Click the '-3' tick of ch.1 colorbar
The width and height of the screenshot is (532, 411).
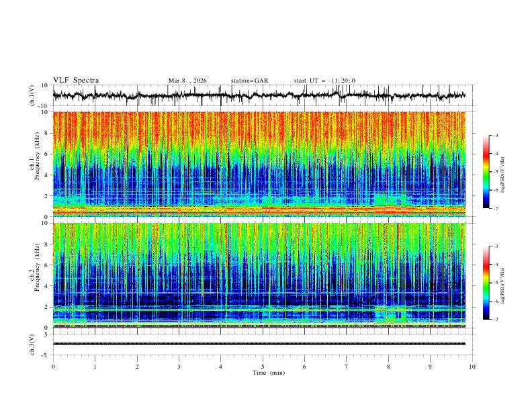tap(495, 135)
